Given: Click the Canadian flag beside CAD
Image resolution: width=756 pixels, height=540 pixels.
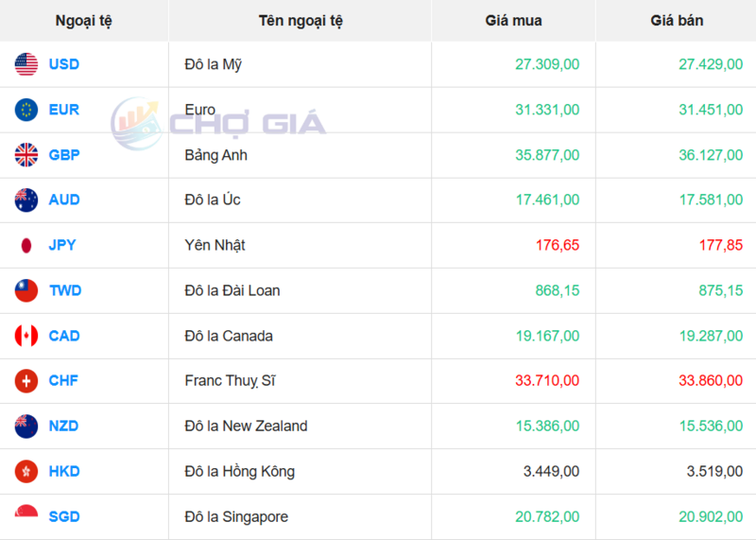Looking at the screenshot, I should coord(26,336).
